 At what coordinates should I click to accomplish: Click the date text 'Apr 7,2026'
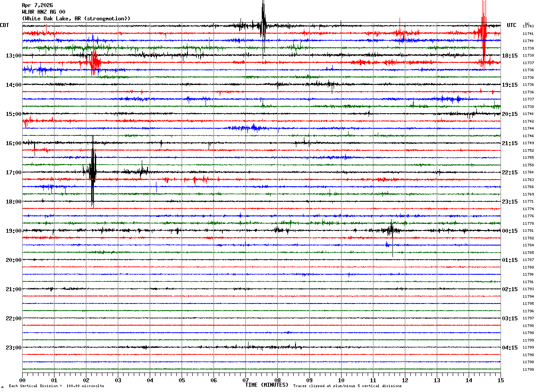37,5
